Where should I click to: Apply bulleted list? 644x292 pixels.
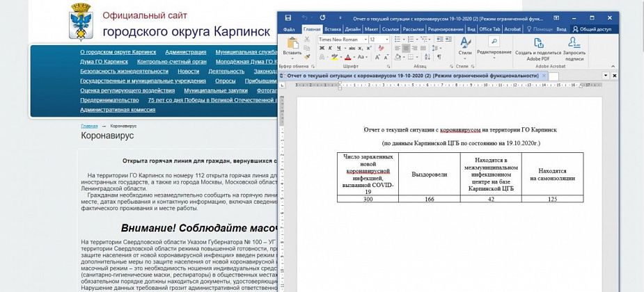(398, 40)
